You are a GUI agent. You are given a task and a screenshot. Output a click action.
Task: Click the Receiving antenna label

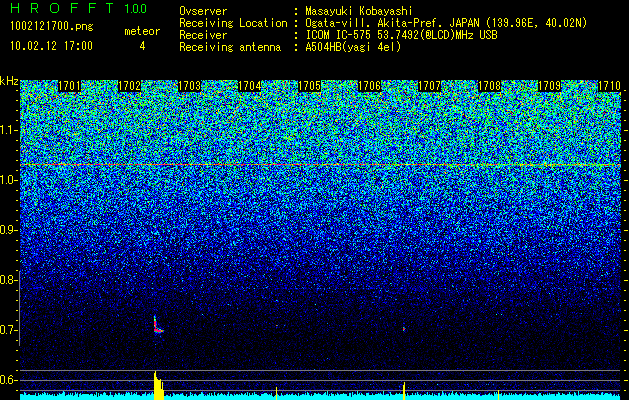(x=230, y=47)
